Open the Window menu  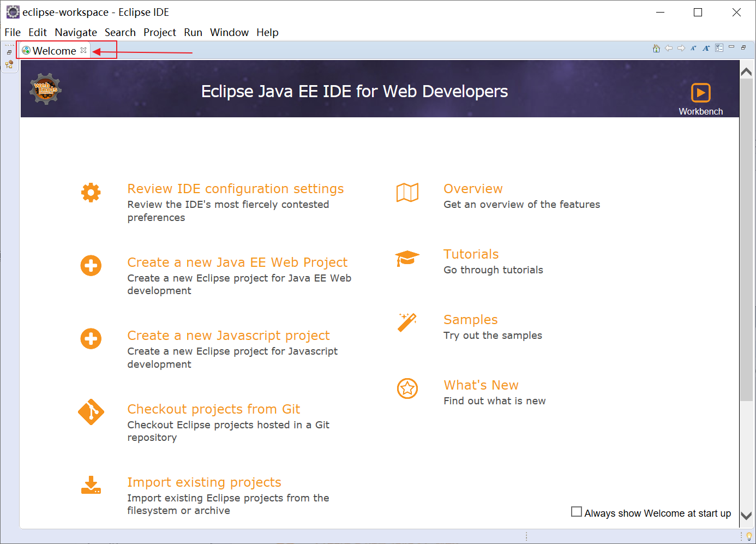229,32
